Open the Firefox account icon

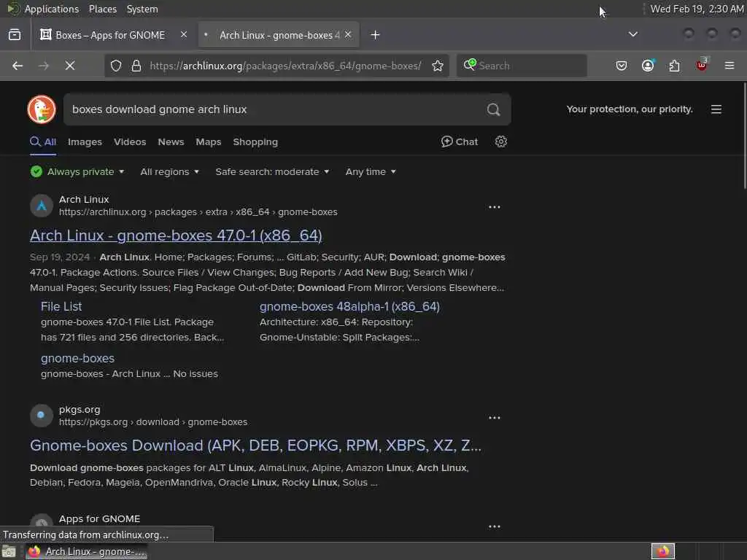coord(648,66)
